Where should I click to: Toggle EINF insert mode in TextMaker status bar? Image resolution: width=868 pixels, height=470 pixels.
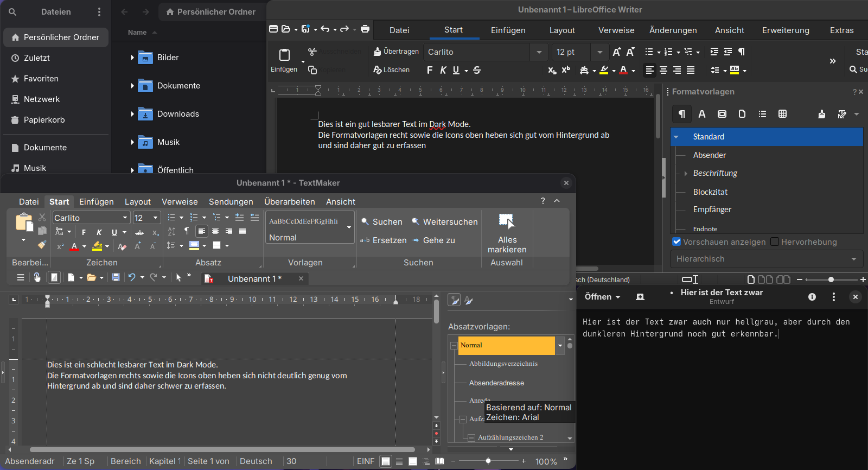pos(366,461)
